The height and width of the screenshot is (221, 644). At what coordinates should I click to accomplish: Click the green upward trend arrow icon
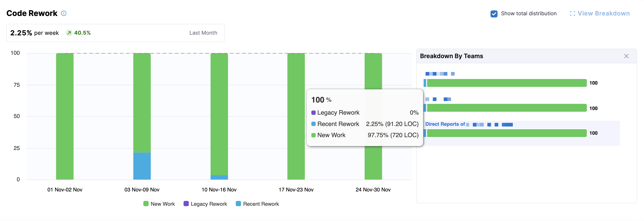pos(69,33)
